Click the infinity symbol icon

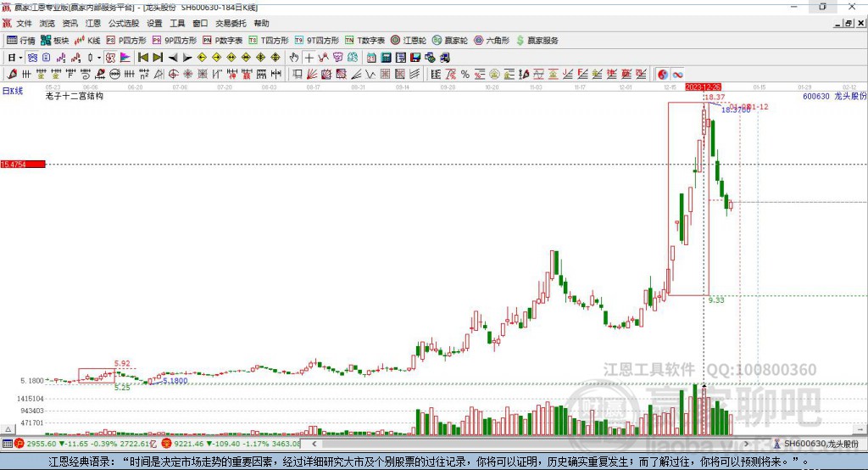pyautogui.click(x=677, y=75)
